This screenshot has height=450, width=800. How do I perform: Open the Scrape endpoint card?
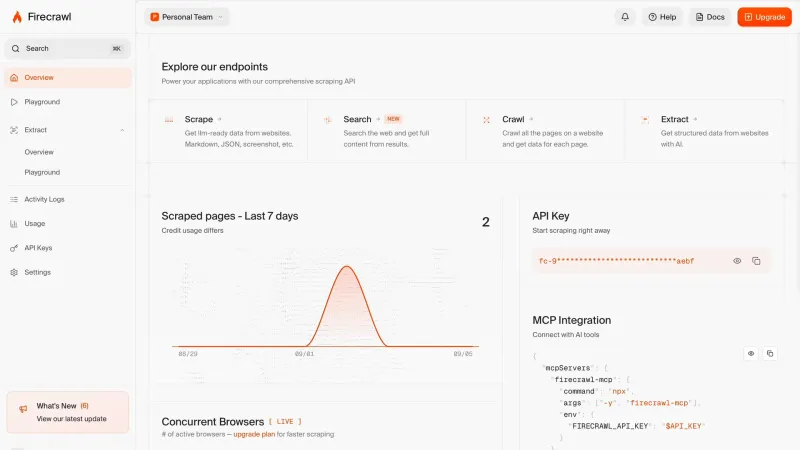[x=229, y=131]
